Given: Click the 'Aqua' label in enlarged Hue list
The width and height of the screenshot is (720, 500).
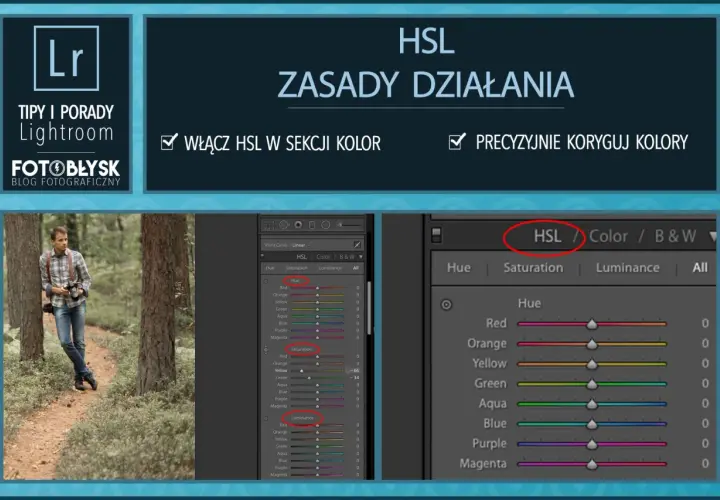Looking at the screenshot, I should [x=493, y=404].
